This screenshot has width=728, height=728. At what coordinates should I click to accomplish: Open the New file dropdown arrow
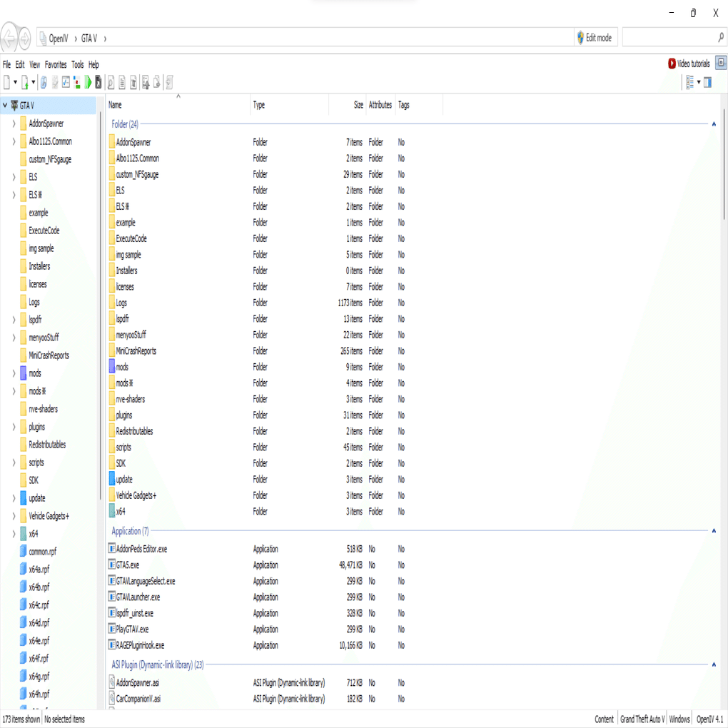coord(15,83)
